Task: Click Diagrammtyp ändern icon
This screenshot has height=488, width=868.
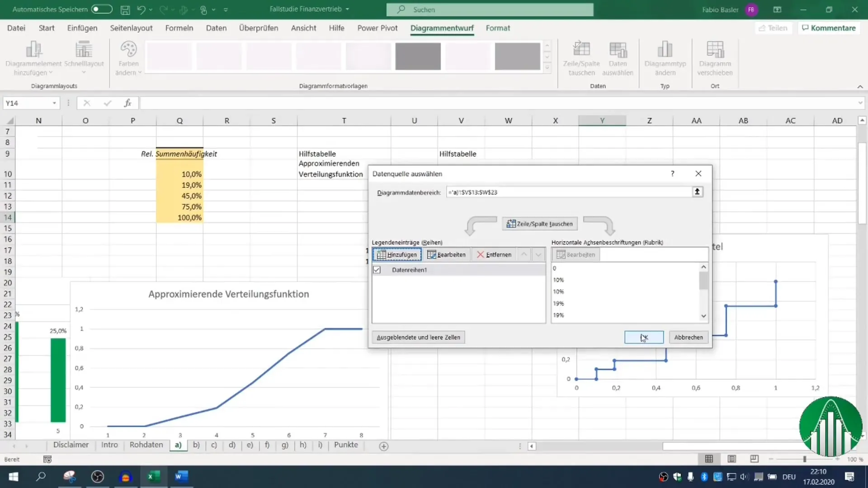Action: tap(665, 49)
